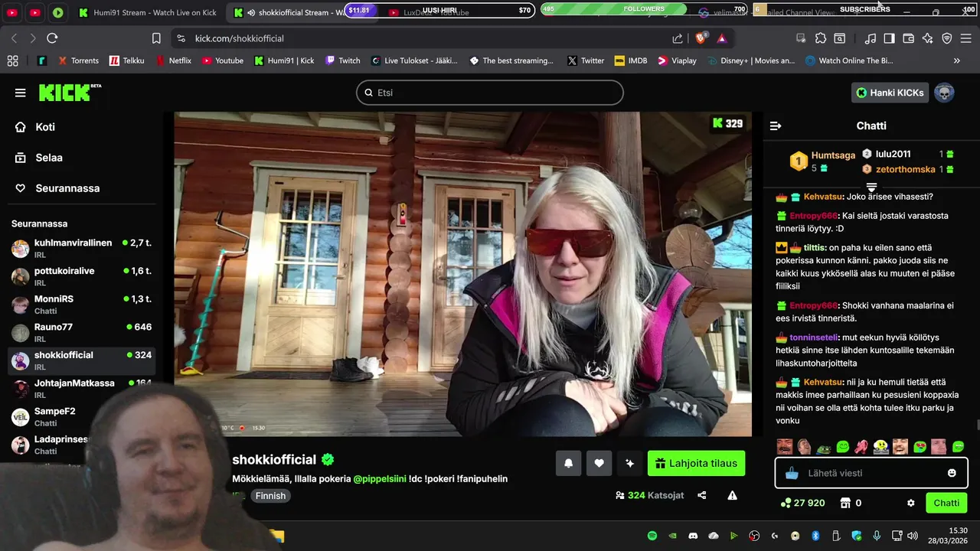Click username tiltis in chat

[x=814, y=248]
